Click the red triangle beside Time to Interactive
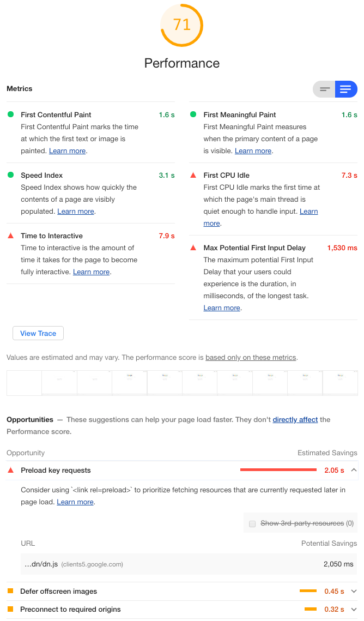This screenshot has height=621, width=364. (x=10, y=236)
